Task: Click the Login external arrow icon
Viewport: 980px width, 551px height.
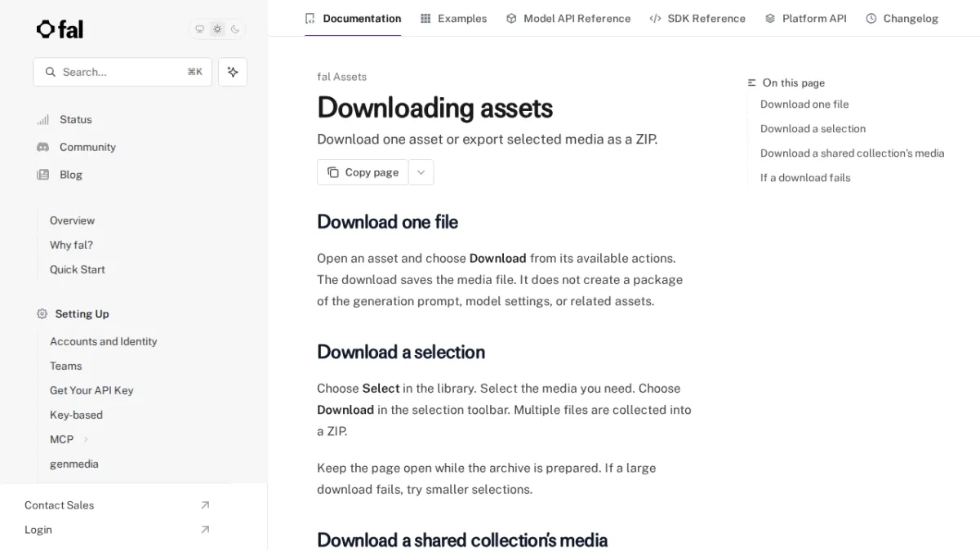Action: point(205,530)
